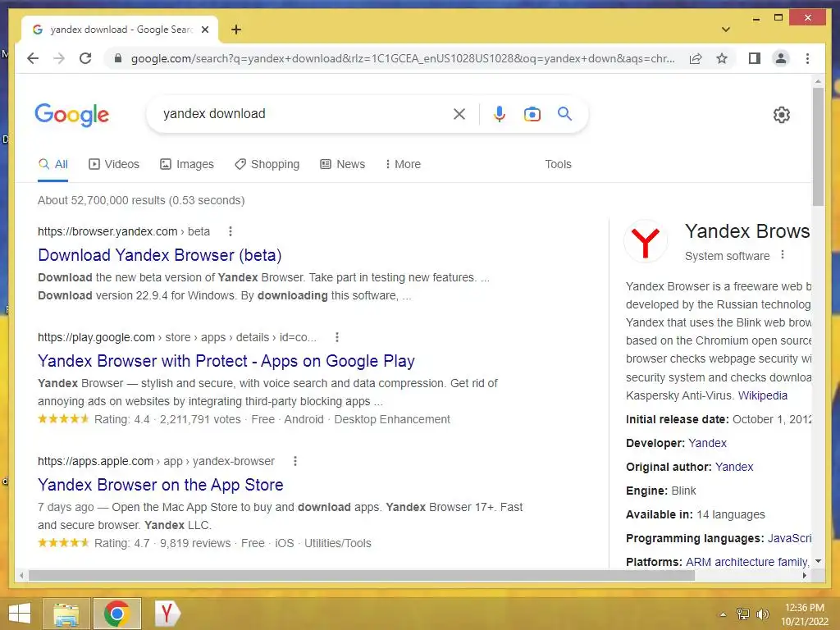The height and width of the screenshot is (630, 840).
Task: Click the address bar URL
Action: (403, 58)
